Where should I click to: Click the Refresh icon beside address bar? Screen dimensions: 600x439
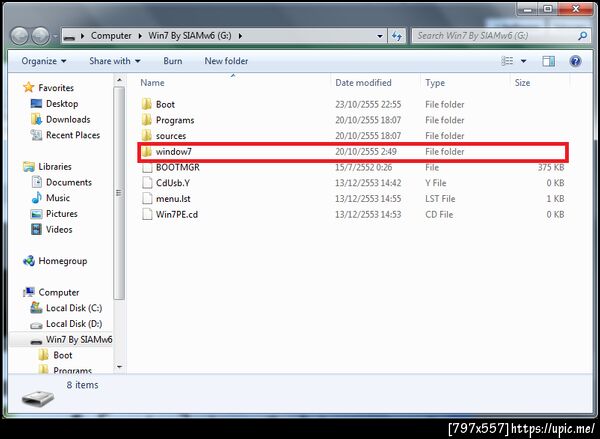(397, 36)
